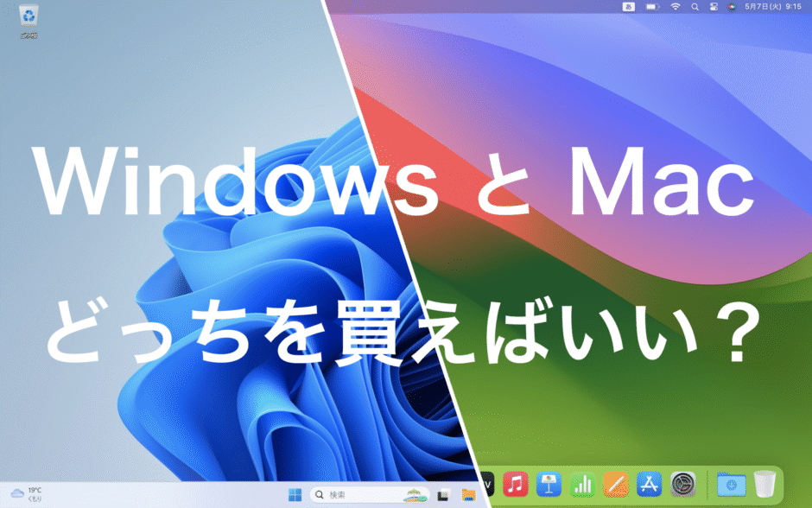The width and height of the screenshot is (812, 508).
Task: Open Spotlight search in the menu bar
Action: pos(695,7)
